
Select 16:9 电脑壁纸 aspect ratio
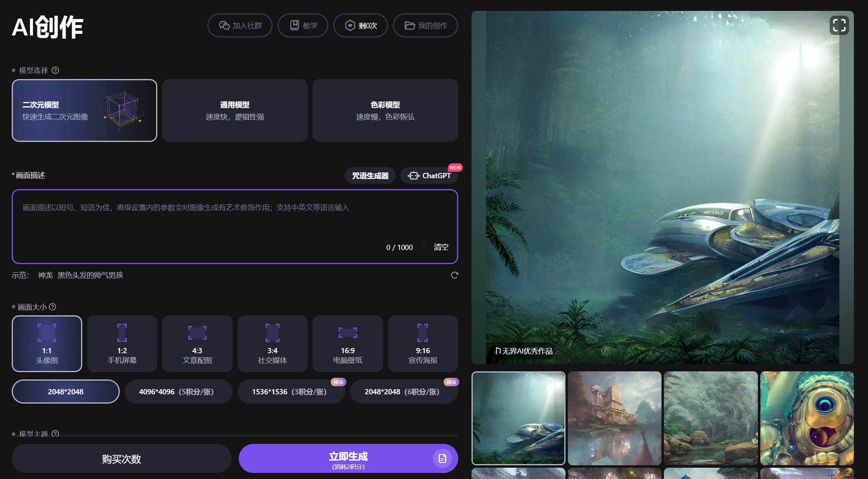tap(348, 344)
